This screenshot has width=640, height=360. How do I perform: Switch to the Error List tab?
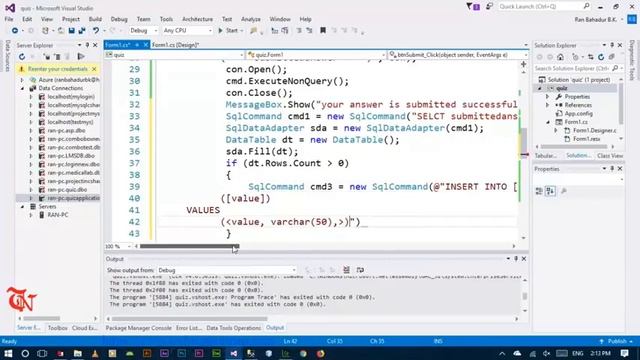(189, 328)
